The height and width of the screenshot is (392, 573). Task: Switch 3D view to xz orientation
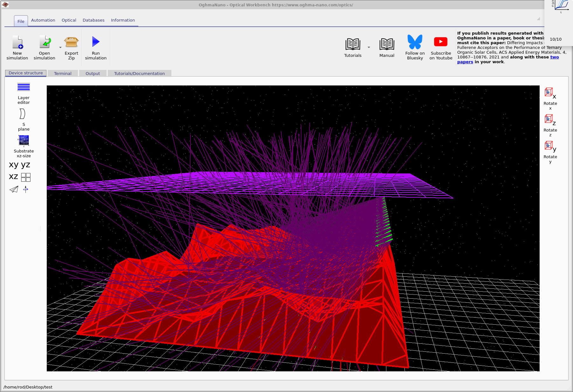(13, 177)
